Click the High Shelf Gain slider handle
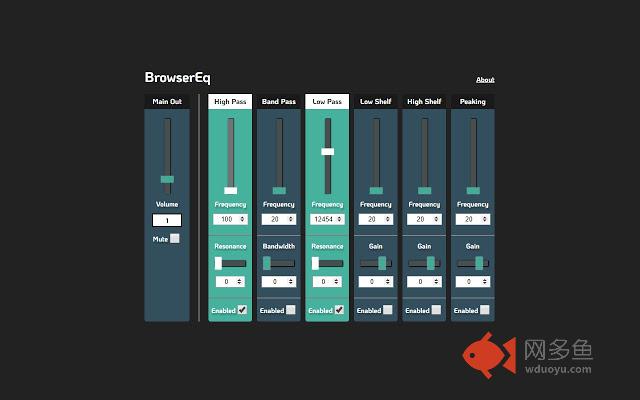 [x=431, y=263]
